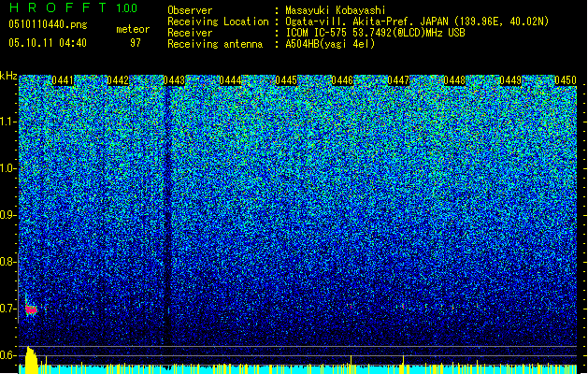Click the 0442 time marker

point(118,80)
